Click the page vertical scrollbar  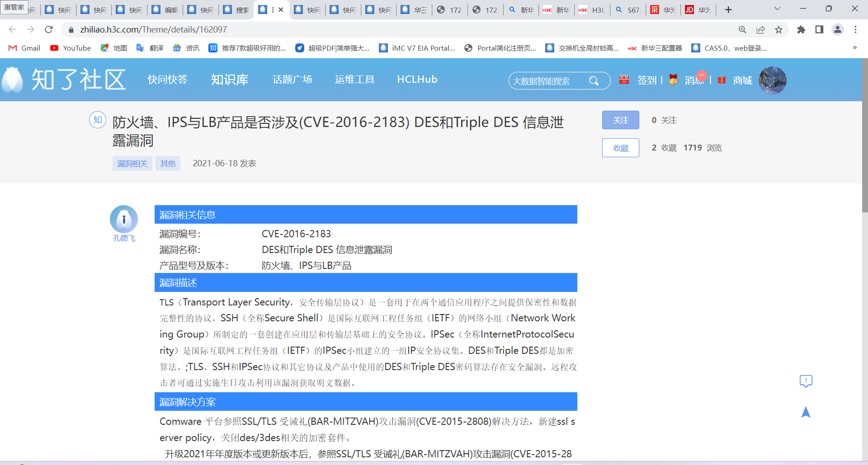pos(865,136)
